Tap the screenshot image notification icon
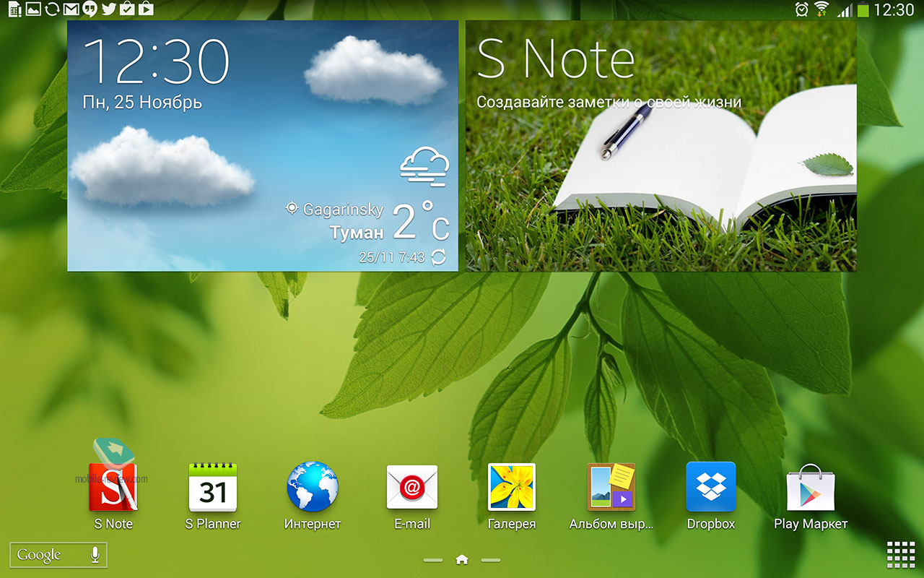 33,9
